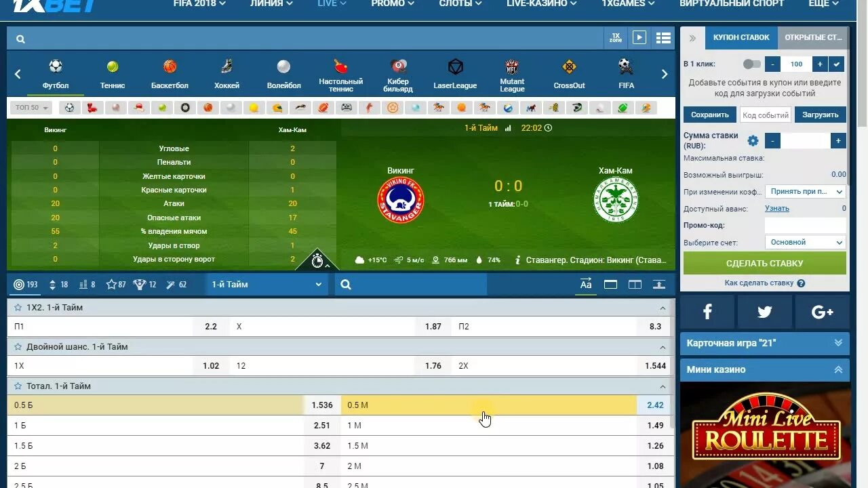Image resolution: width=868 pixels, height=488 pixels.
Task: Collapse the Тотал. 1-й Тайм section
Action: click(663, 386)
